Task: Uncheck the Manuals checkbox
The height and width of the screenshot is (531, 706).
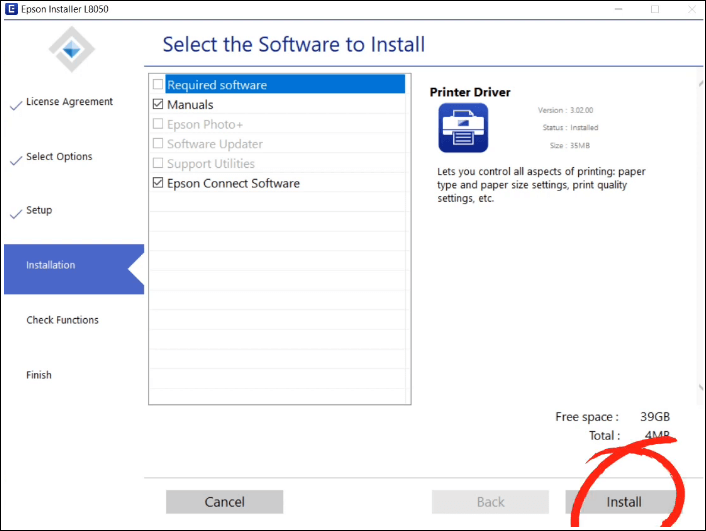Action: [x=158, y=105]
